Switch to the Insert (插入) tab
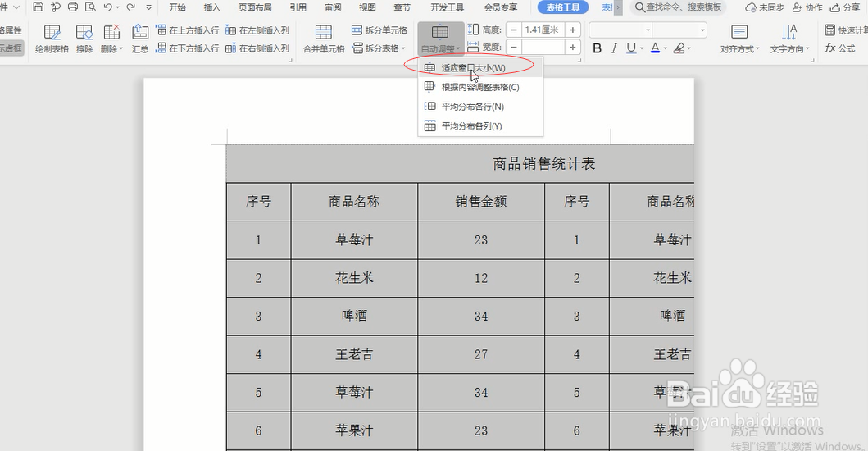Viewport: 868px width, 451px height. [x=211, y=7]
